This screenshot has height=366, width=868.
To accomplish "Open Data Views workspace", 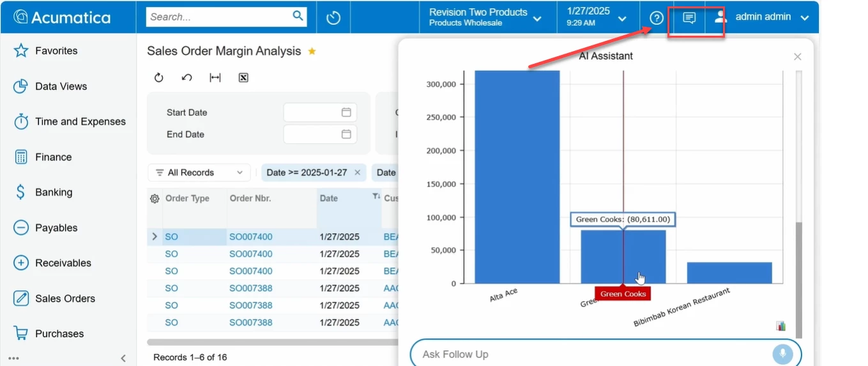I will (x=61, y=86).
